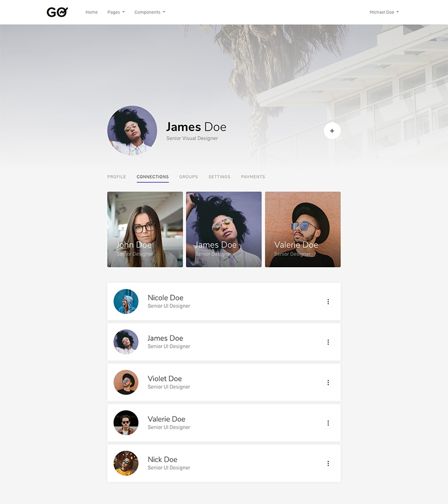Open the John Doe connection card
Image resolution: width=448 pixels, height=504 pixels.
(145, 230)
